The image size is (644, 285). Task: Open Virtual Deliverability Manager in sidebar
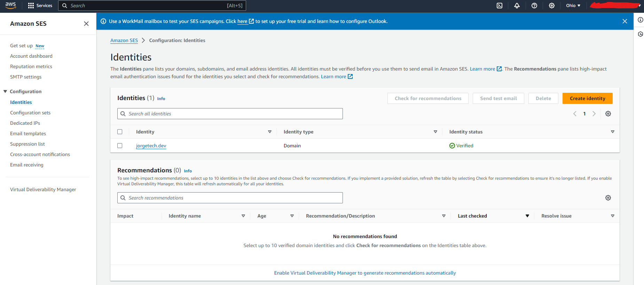tap(43, 189)
